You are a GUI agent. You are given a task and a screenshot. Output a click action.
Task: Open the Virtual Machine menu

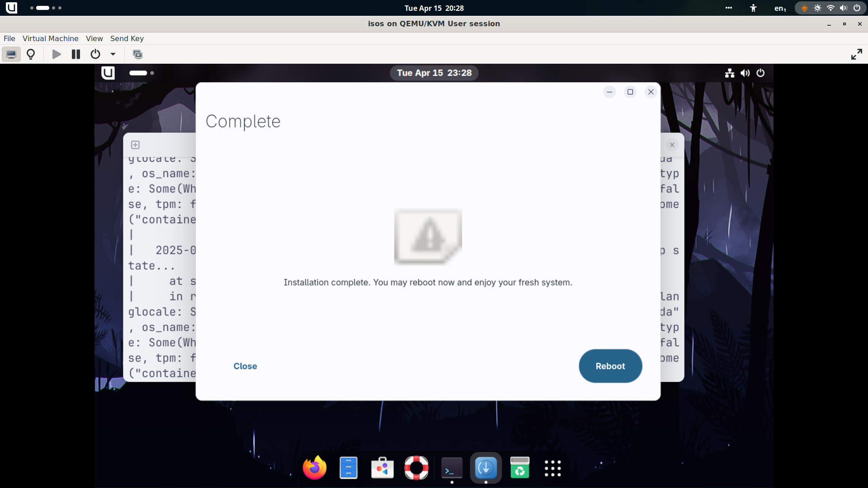pyautogui.click(x=50, y=38)
